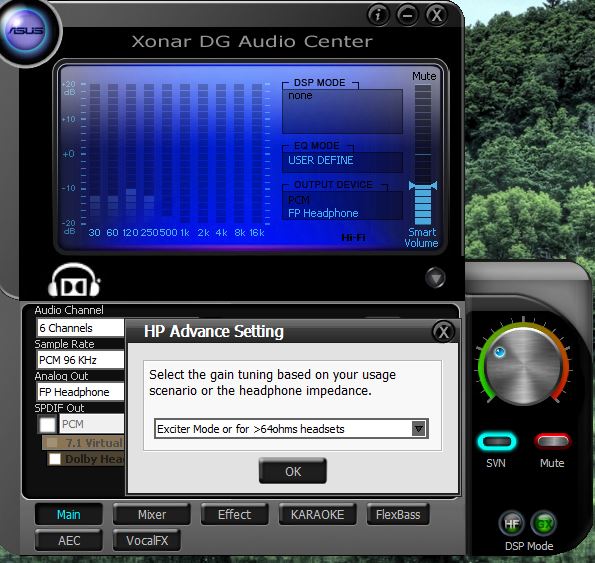The image size is (595, 563).
Task: Toggle the HF DSP mode button
Action: (x=511, y=524)
